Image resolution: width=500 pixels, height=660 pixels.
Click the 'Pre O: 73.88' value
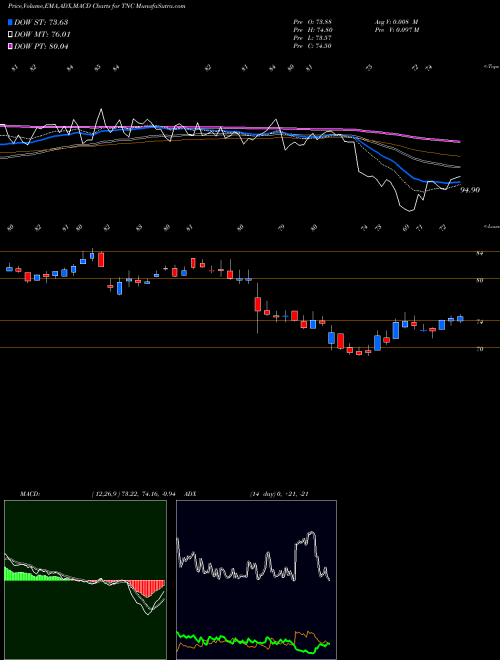pyautogui.click(x=312, y=22)
